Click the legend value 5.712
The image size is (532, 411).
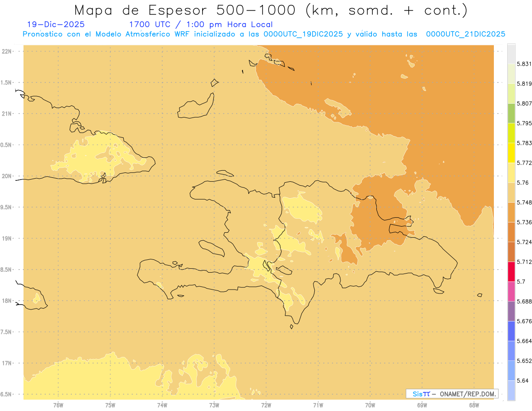[524, 262]
